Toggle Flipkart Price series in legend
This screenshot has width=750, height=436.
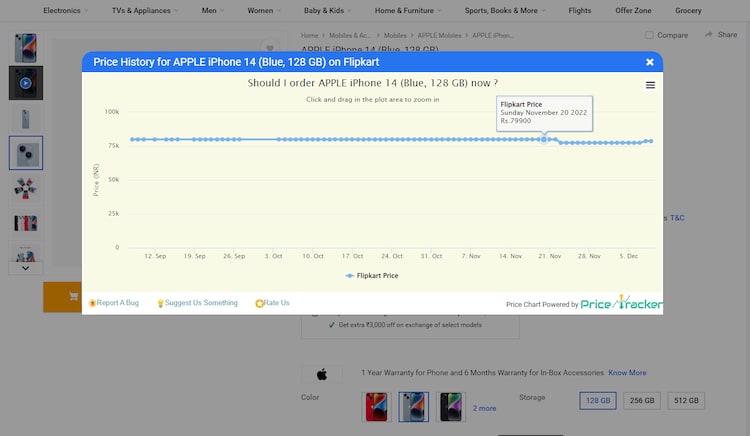pyautogui.click(x=371, y=275)
